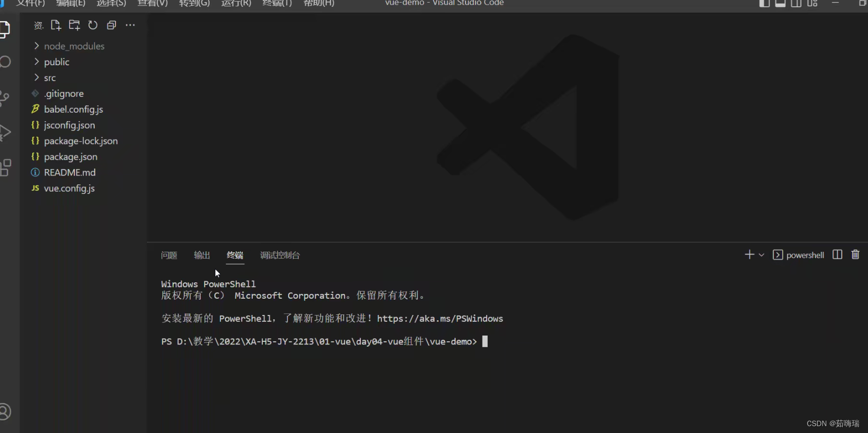Focus the terminal prompt cursor
Viewport: 868px width, 433px height.
[485, 341]
